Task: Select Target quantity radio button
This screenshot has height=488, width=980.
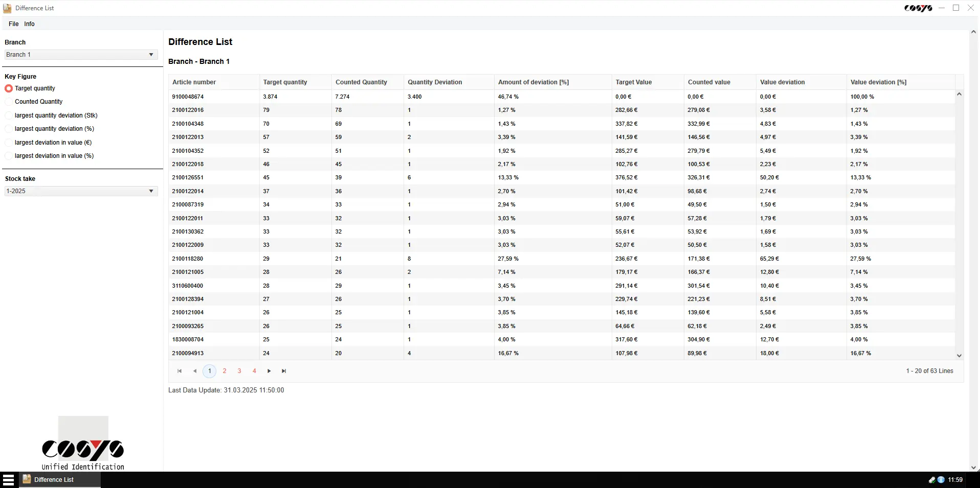Action: (x=9, y=88)
